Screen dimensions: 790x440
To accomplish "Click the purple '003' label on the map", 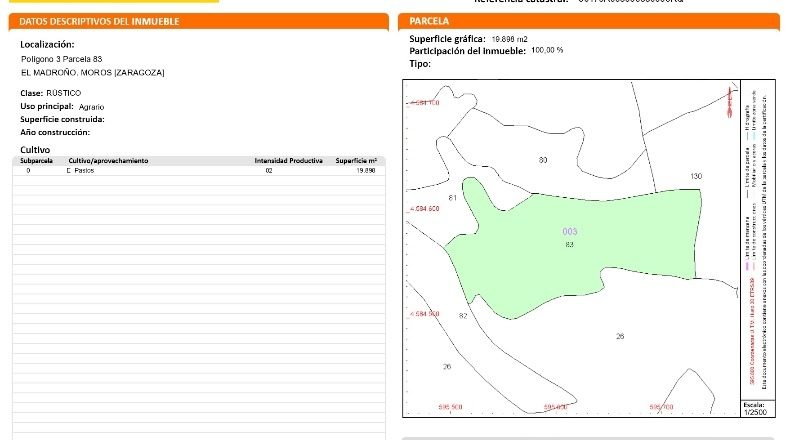I will pyautogui.click(x=570, y=231).
